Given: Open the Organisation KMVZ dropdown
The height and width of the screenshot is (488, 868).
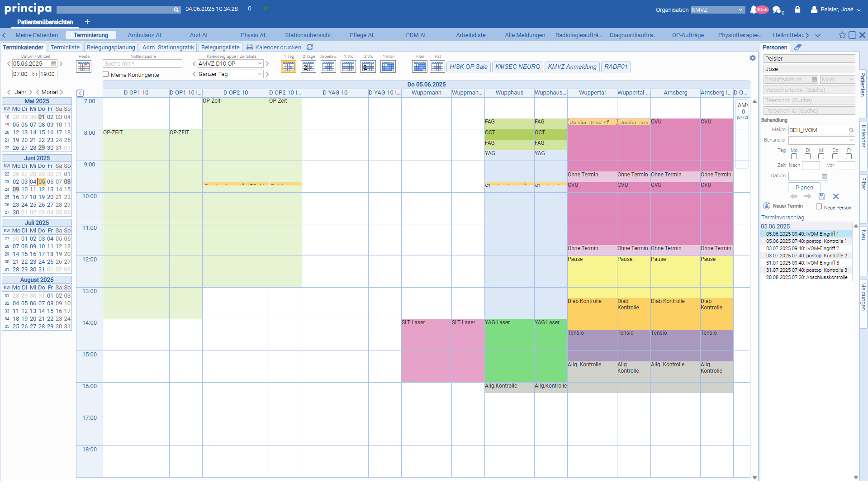Looking at the screenshot, I should point(717,9).
